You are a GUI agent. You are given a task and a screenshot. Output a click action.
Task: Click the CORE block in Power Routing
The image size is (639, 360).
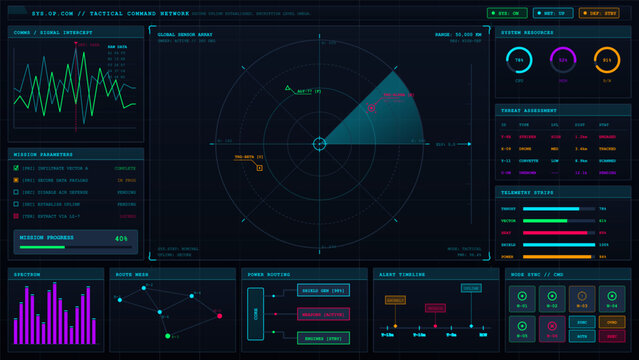[256, 314]
